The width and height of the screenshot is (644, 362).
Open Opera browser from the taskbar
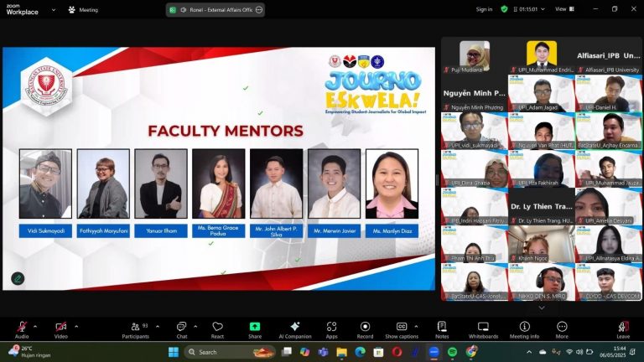click(x=397, y=352)
